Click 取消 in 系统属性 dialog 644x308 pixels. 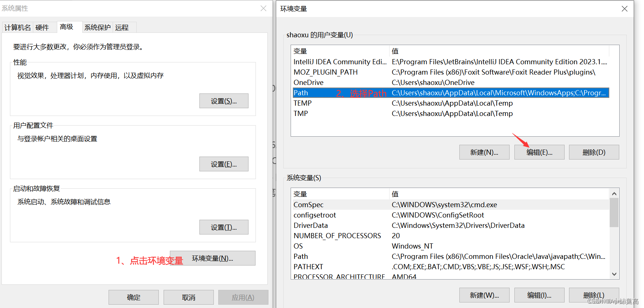(188, 297)
